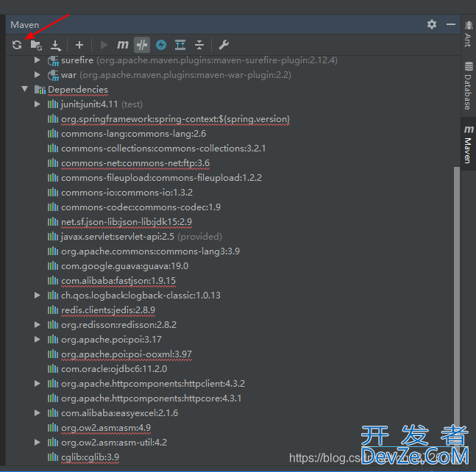Open Maven panel gear options
The height and width of the screenshot is (472, 476).
point(432,24)
